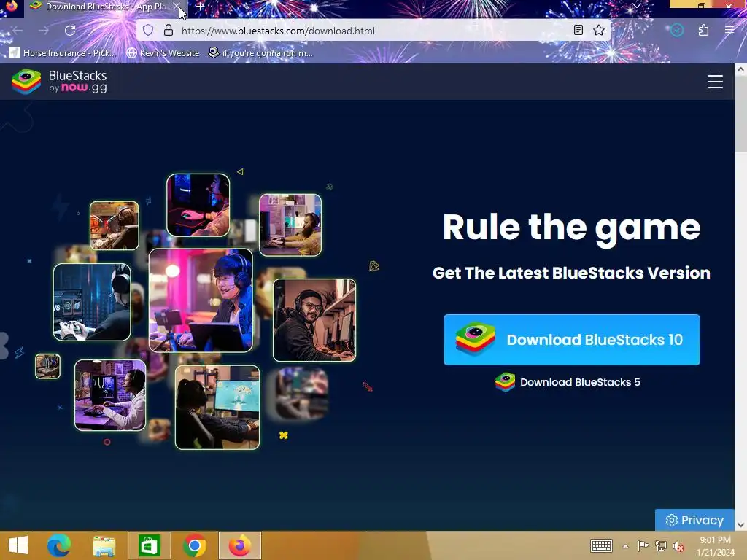Click the vertical scrollbar thumb

(x=740, y=114)
